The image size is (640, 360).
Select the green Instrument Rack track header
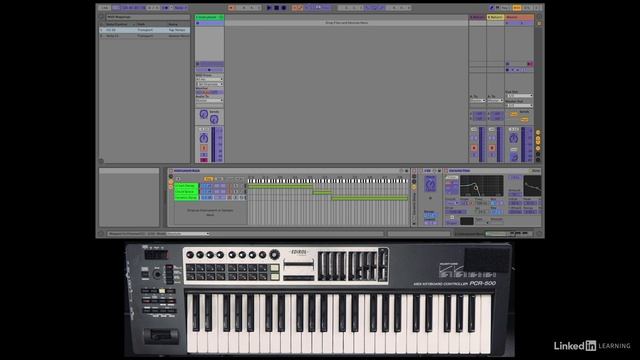209,18
